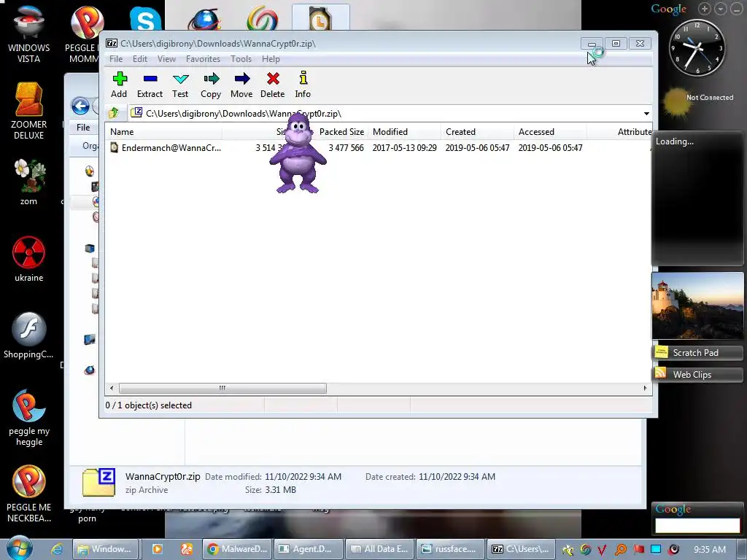The image size is (747, 560).
Task: Click the 7-Zip C:\Users\... taskbar button
Action: 522,549
